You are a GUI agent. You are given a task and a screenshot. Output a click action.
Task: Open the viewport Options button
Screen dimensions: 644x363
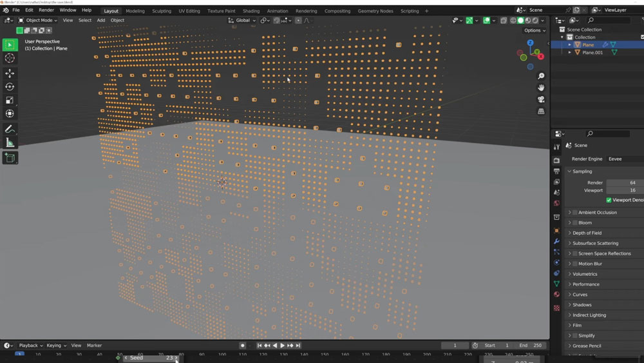pyautogui.click(x=534, y=30)
